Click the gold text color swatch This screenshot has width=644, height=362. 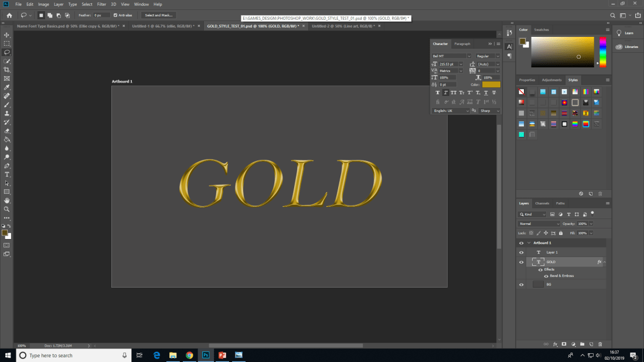[491, 85]
